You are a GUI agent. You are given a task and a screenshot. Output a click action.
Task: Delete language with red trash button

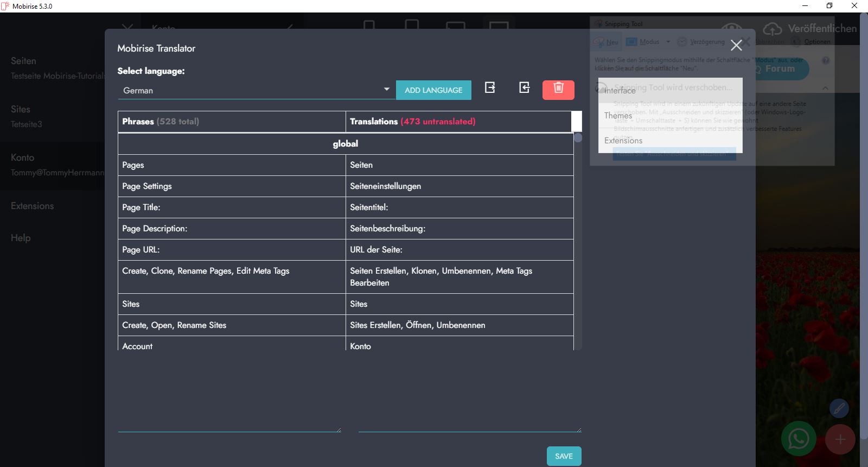[x=558, y=90]
